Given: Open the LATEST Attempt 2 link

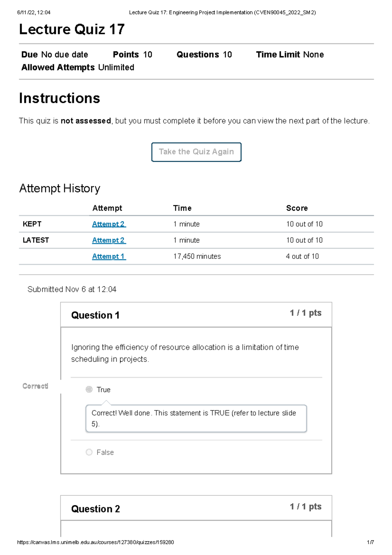Looking at the screenshot, I should click(108, 240).
